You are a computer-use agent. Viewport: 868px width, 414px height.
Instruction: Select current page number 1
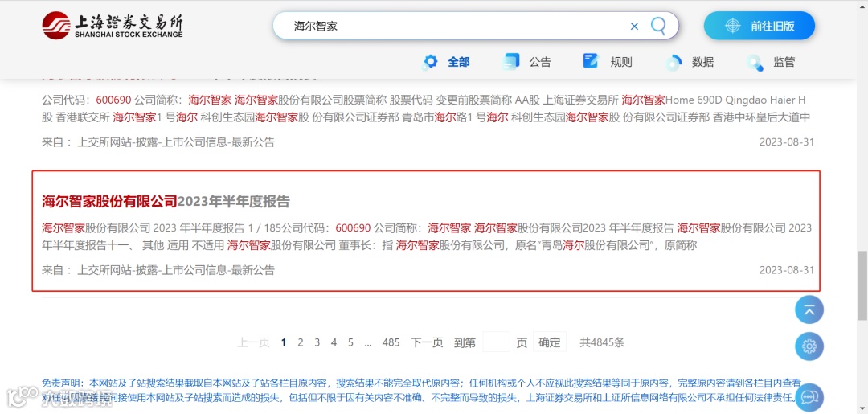[284, 342]
